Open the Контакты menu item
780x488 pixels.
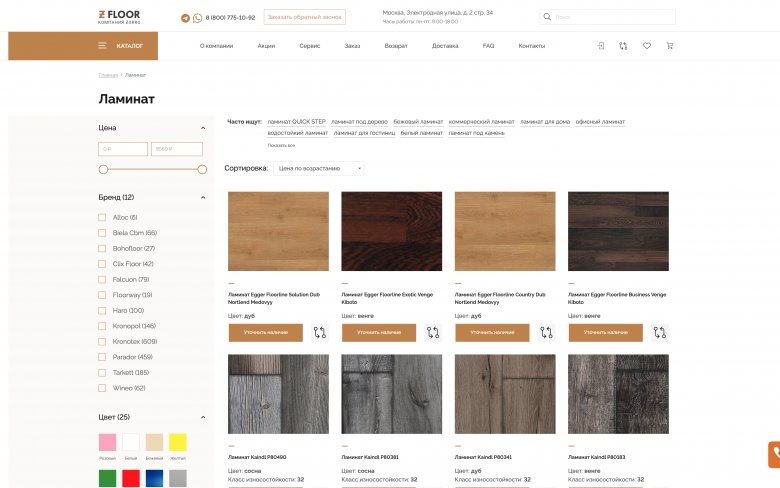(x=532, y=46)
